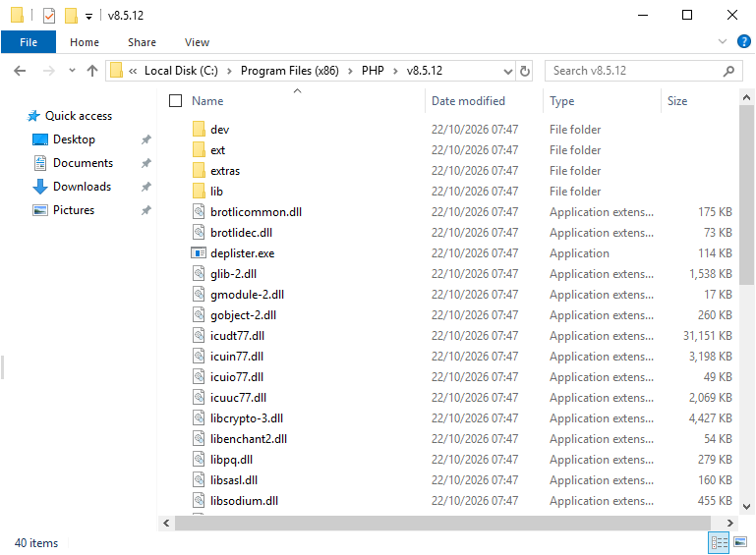Click the libsodium.dll file icon

point(199,501)
